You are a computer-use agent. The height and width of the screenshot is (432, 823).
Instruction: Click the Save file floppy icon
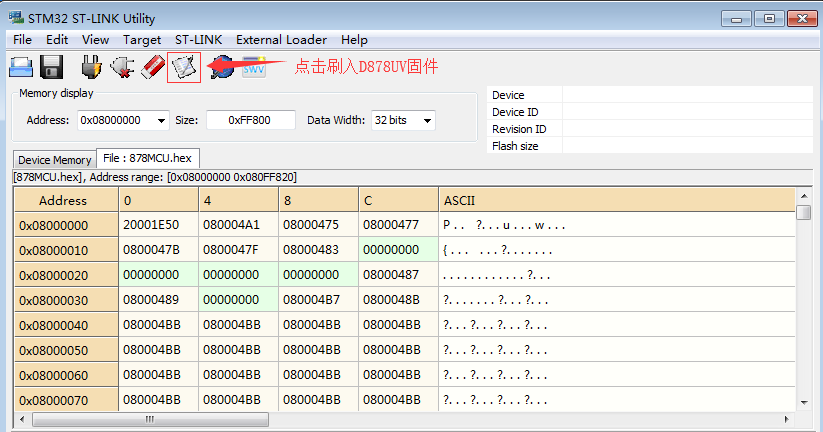51,67
